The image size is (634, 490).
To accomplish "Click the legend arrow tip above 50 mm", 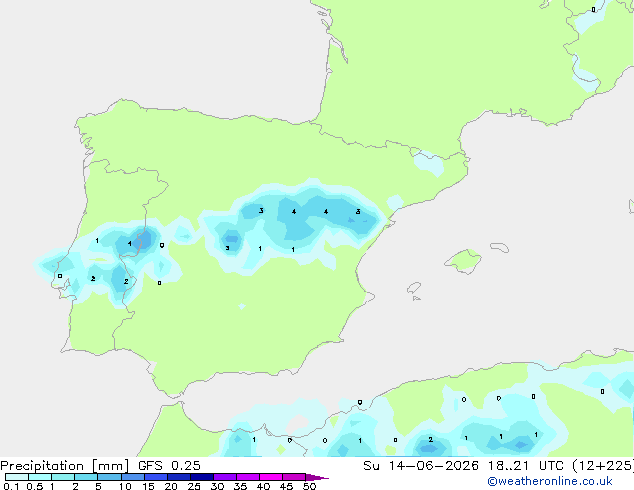I will click(x=317, y=477).
